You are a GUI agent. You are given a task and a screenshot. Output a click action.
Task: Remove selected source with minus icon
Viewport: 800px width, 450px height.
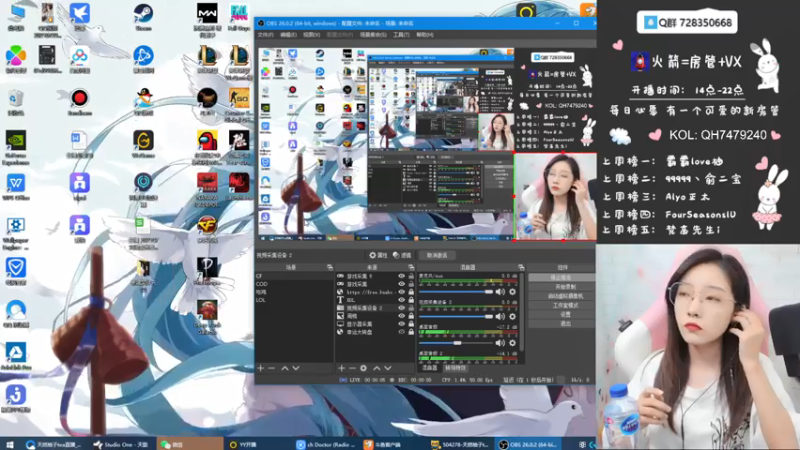(x=352, y=368)
